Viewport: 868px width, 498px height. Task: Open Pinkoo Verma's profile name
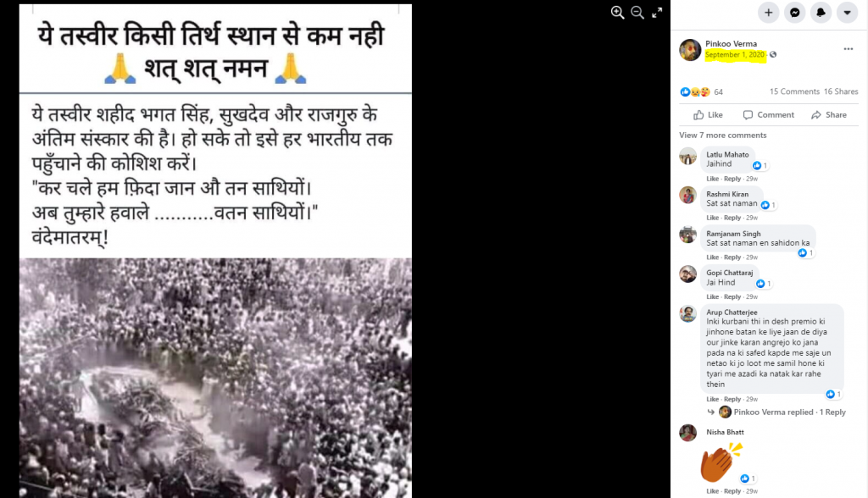point(731,44)
